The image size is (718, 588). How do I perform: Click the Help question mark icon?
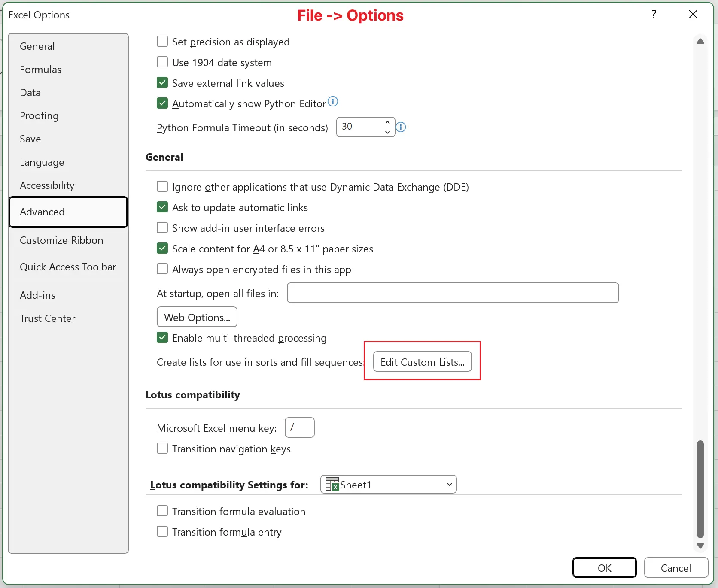point(654,14)
